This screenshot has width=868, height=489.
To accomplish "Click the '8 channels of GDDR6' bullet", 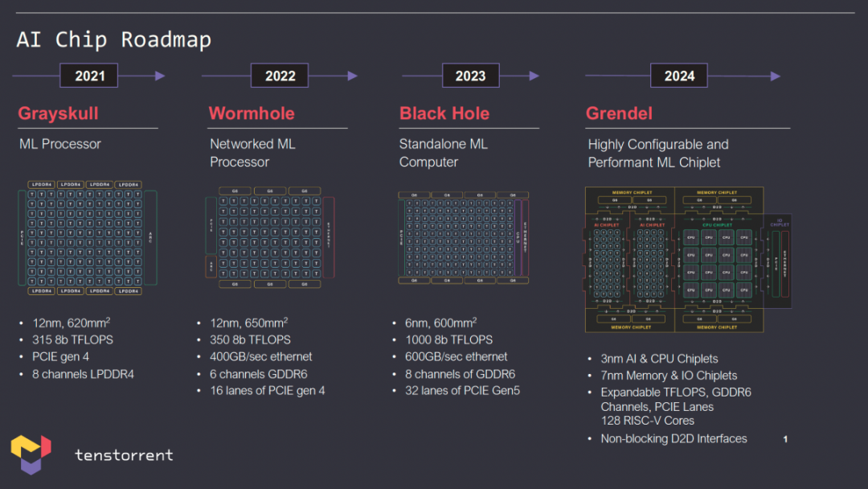I will pos(460,374).
